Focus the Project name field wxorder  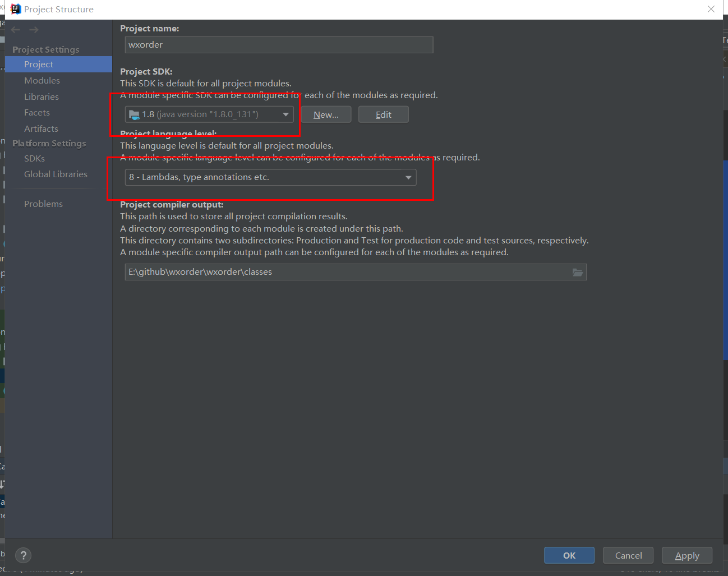279,45
